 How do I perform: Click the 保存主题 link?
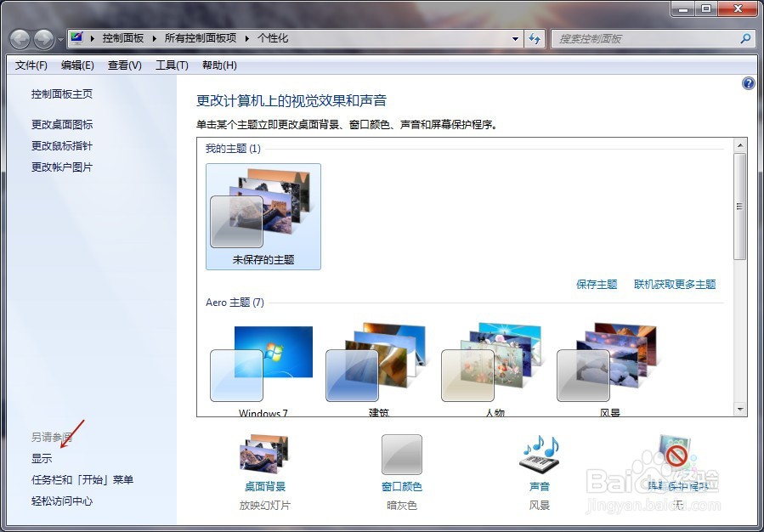click(x=595, y=286)
